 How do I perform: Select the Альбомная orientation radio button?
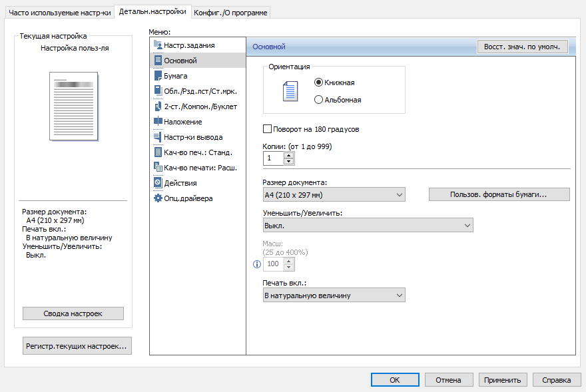pyautogui.click(x=318, y=100)
